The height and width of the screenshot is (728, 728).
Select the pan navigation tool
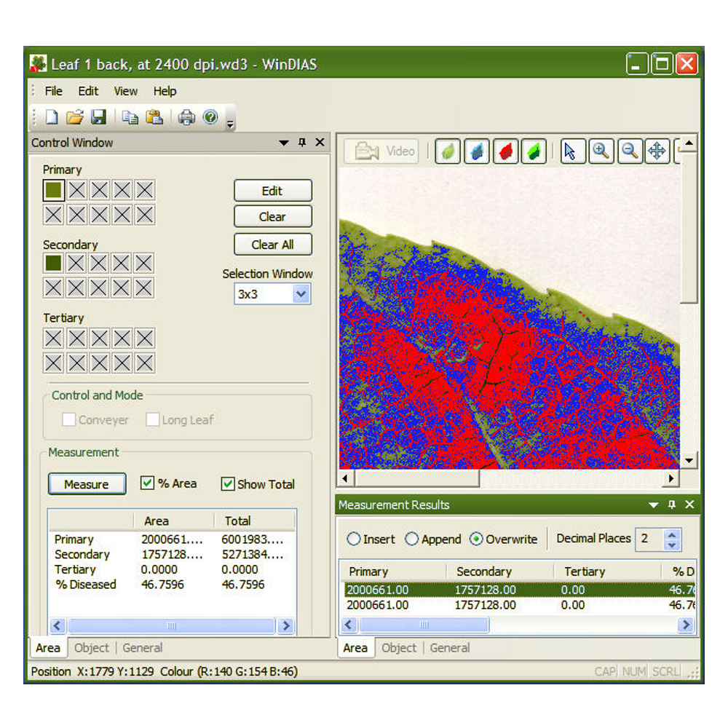click(657, 151)
